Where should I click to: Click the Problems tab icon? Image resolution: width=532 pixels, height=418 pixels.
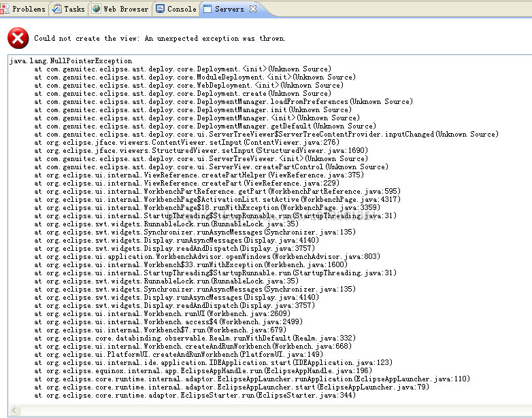coord(5,9)
